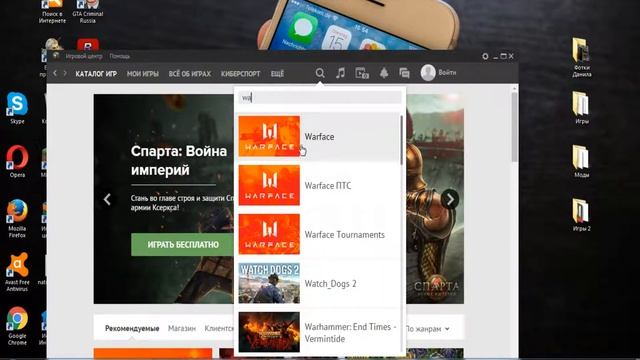The image size is (640, 360).
Task: Go forward with the right arrow
Action: 65,73
